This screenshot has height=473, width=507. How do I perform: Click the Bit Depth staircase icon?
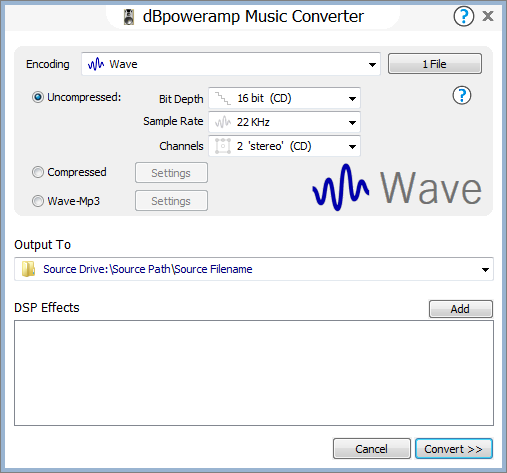(x=223, y=98)
